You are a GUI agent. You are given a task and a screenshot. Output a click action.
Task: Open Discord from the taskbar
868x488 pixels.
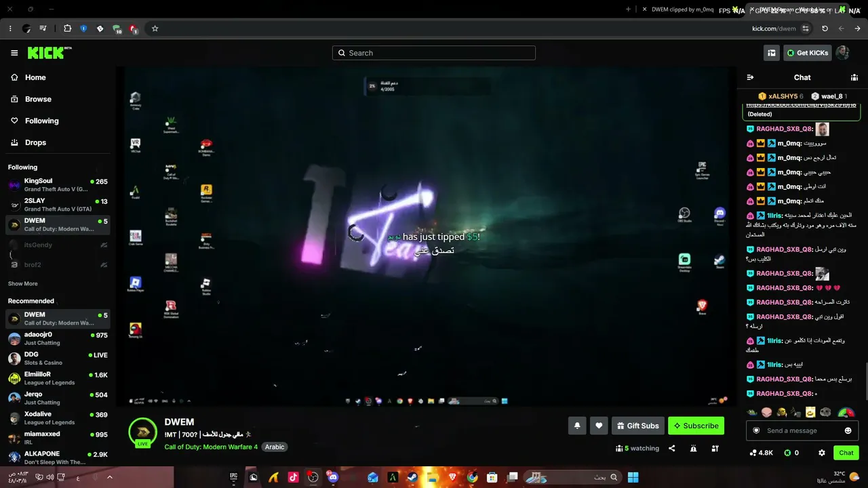click(332, 477)
